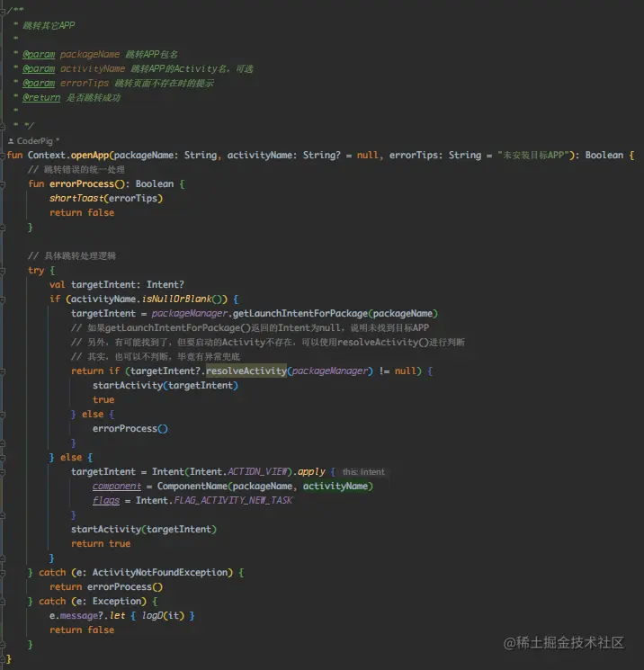The image size is (644, 670).
Task: Fold the return if targetIntent block
Action: (x=2, y=371)
